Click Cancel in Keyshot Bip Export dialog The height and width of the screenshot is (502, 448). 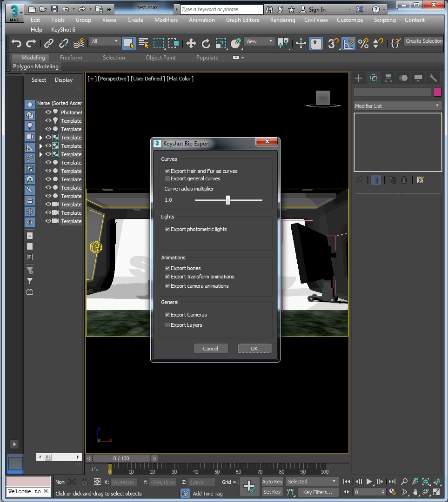click(210, 349)
